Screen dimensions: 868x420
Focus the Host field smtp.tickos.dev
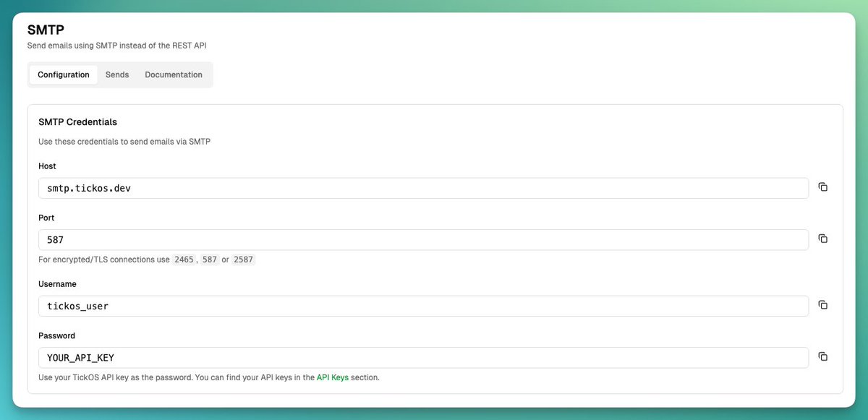423,188
